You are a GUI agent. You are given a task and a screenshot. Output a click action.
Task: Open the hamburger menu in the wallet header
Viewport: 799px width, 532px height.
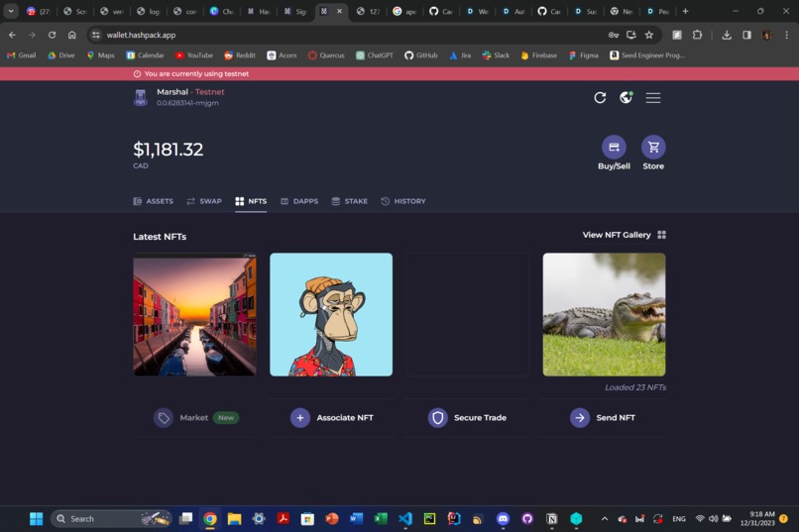[x=653, y=98]
